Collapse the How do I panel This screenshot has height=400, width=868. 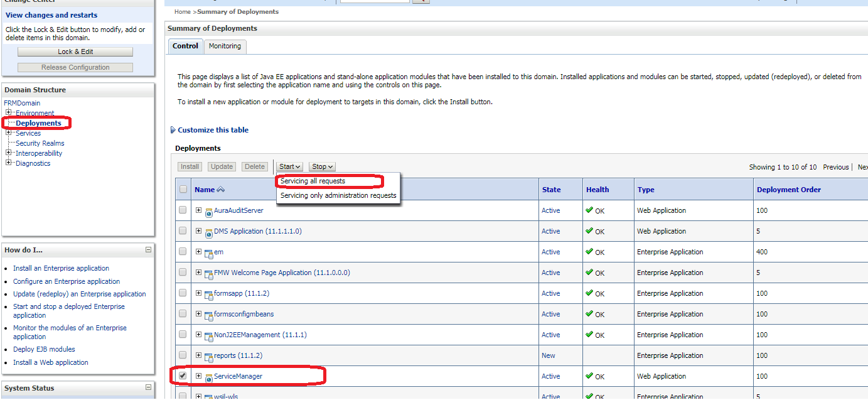click(149, 250)
